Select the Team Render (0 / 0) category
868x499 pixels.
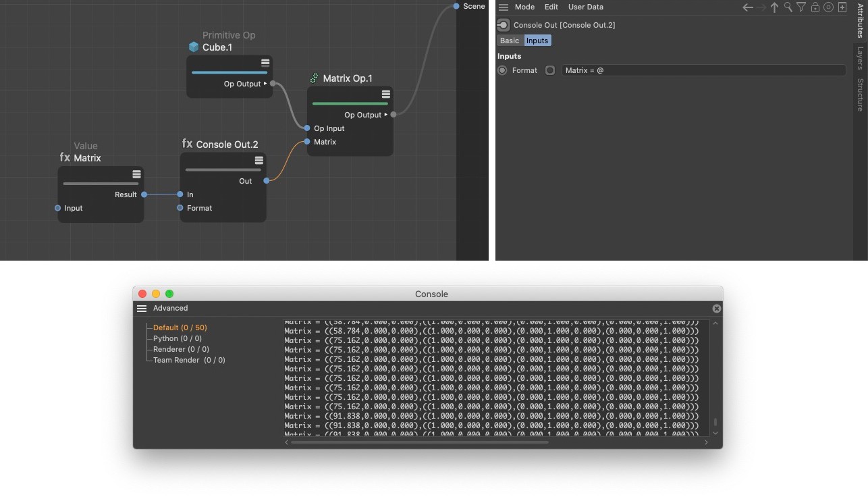tap(189, 361)
